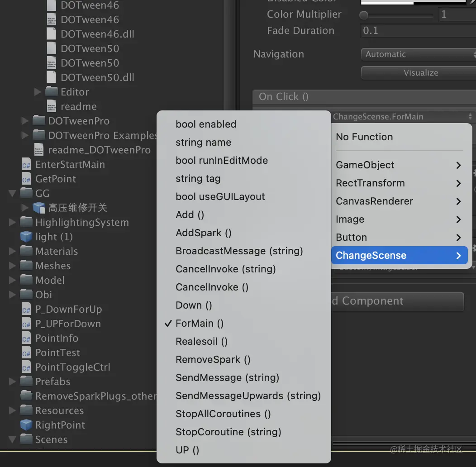
Task: Click the DOTween46.dll file icon
Action: click(x=51, y=33)
